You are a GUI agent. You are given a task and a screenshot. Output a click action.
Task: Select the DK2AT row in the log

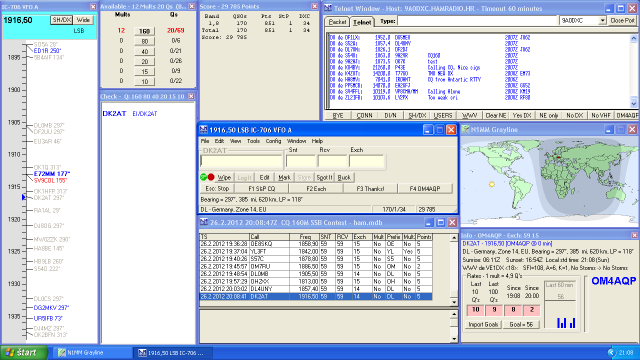tap(316, 297)
